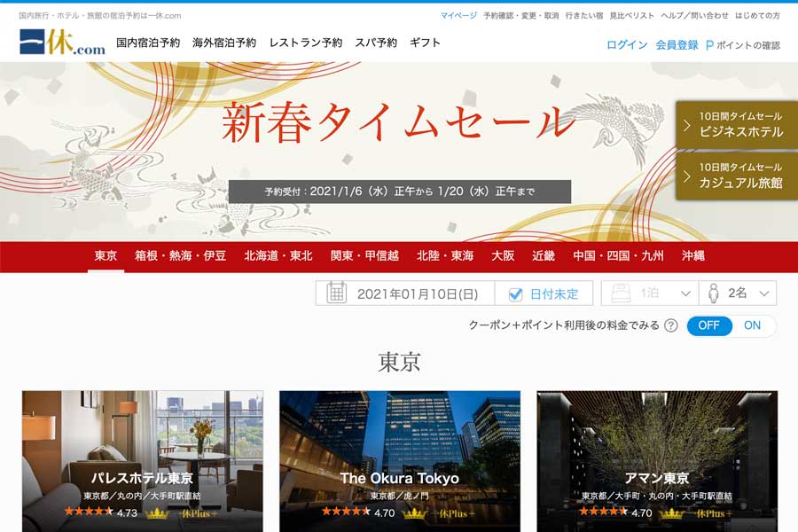This screenshot has width=798, height=532.
Task: Select the 北陸・東海 area tab
Action: (445, 256)
